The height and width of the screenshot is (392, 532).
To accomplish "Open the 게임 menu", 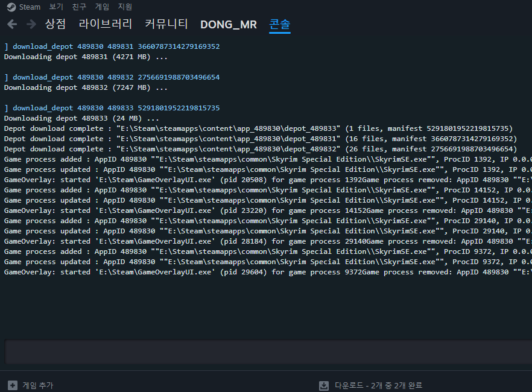I will pos(102,7).
